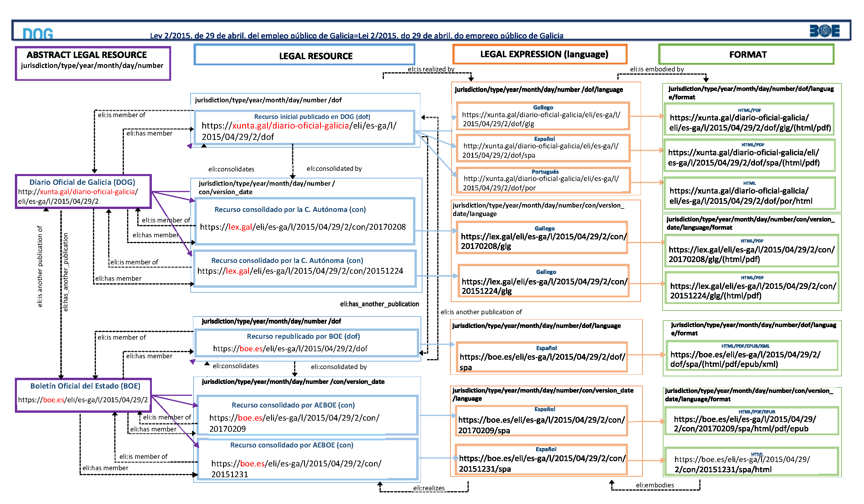The width and height of the screenshot is (864, 504).
Task: Click the 'eli:realizes' label at the bottom
Action: coord(429,488)
